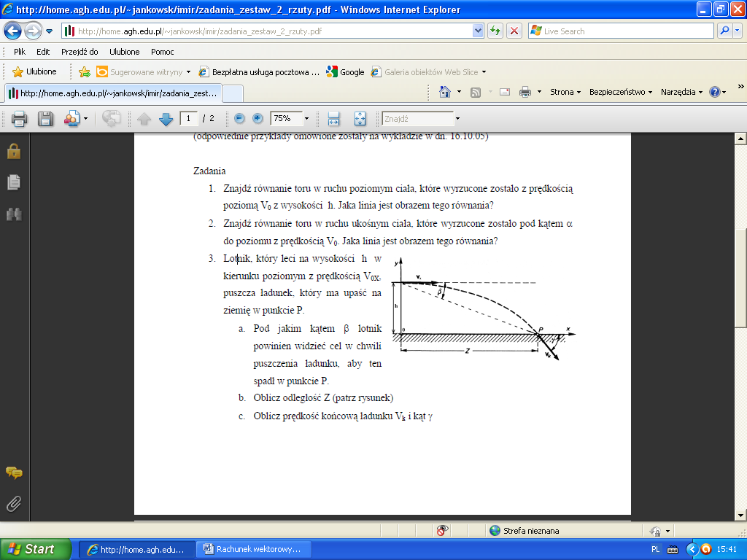Open the Attachments paperclip panel
Image resolution: width=747 pixels, height=560 pixels.
click(x=14, y=503)
